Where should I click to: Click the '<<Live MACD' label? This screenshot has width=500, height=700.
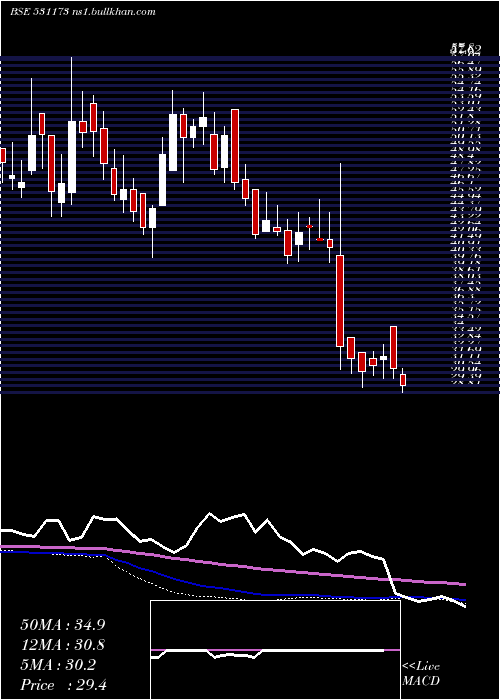(421, 674)
